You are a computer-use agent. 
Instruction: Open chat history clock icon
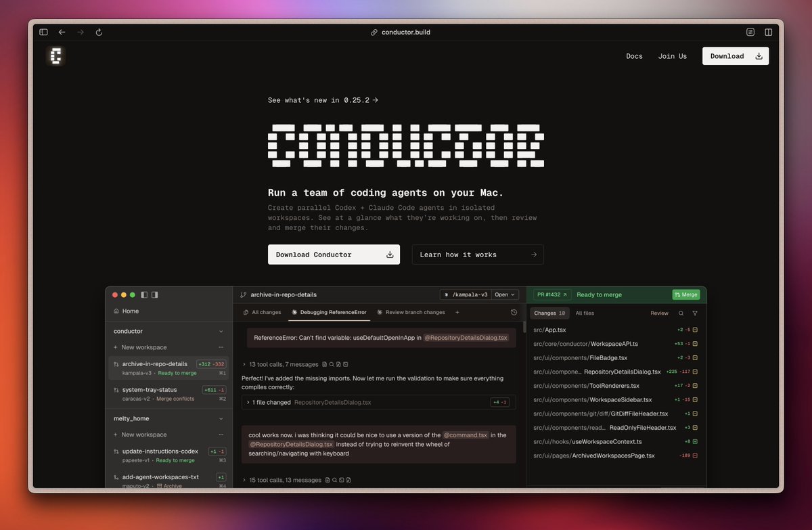(x=514, y=313)
